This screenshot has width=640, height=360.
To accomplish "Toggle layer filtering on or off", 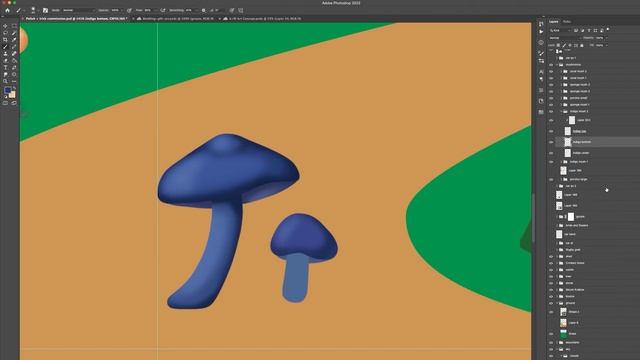I will click(608, 29).
